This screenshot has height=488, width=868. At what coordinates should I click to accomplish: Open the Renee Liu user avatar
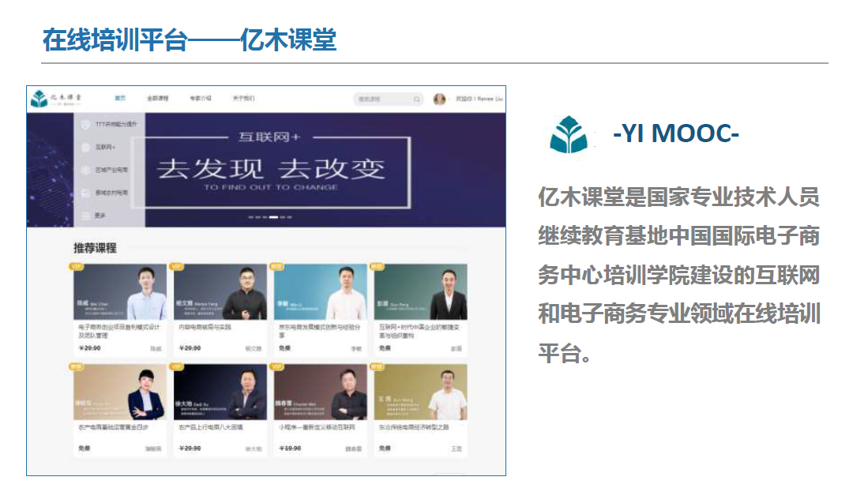click(440, 99)
